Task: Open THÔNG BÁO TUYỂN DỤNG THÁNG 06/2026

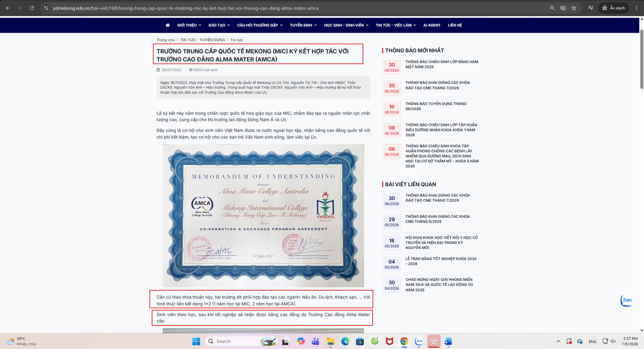Action: click(x=436, y=106)
